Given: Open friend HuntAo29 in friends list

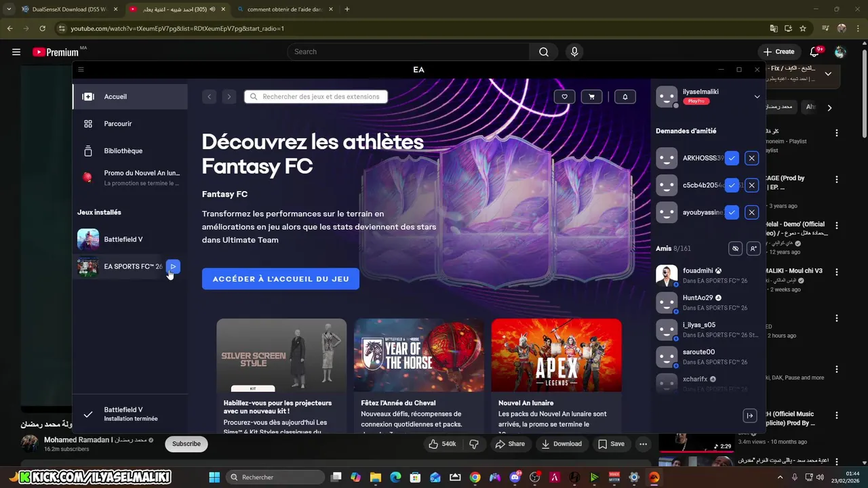Looking at the screenshot, I should point(708,302).
